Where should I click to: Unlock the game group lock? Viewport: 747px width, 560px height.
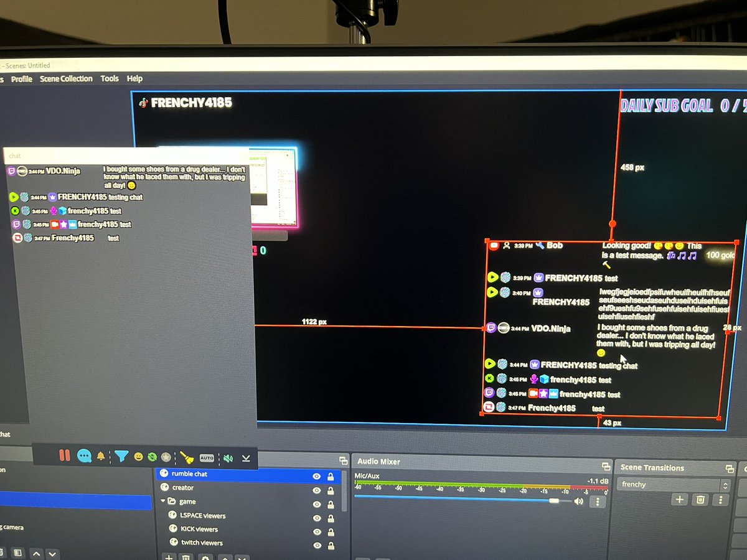click(x=331, y=504)
